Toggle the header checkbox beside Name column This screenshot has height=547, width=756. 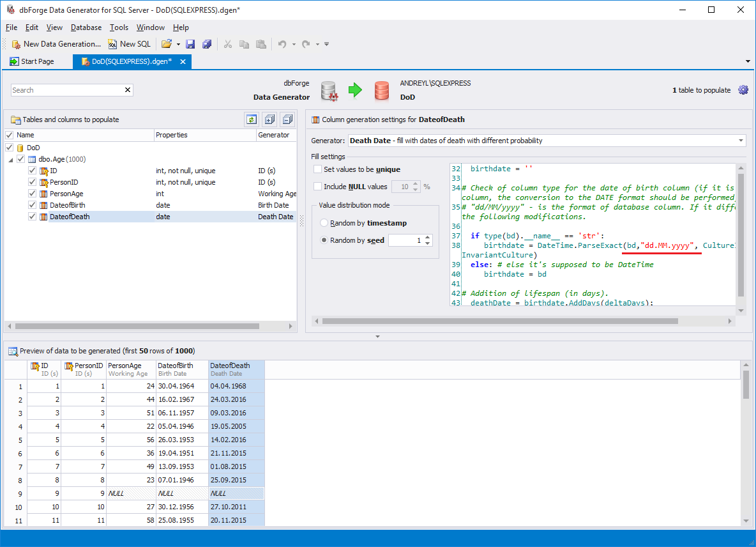point(9,135)
